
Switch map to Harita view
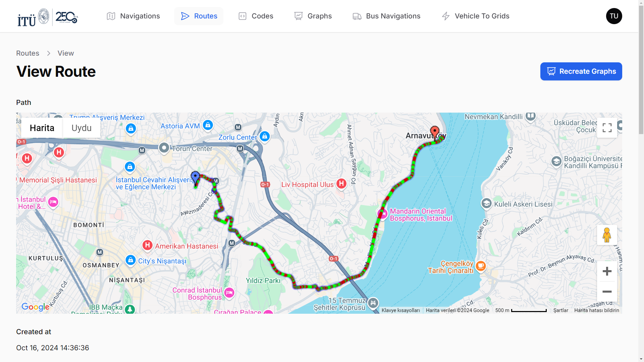42,128
